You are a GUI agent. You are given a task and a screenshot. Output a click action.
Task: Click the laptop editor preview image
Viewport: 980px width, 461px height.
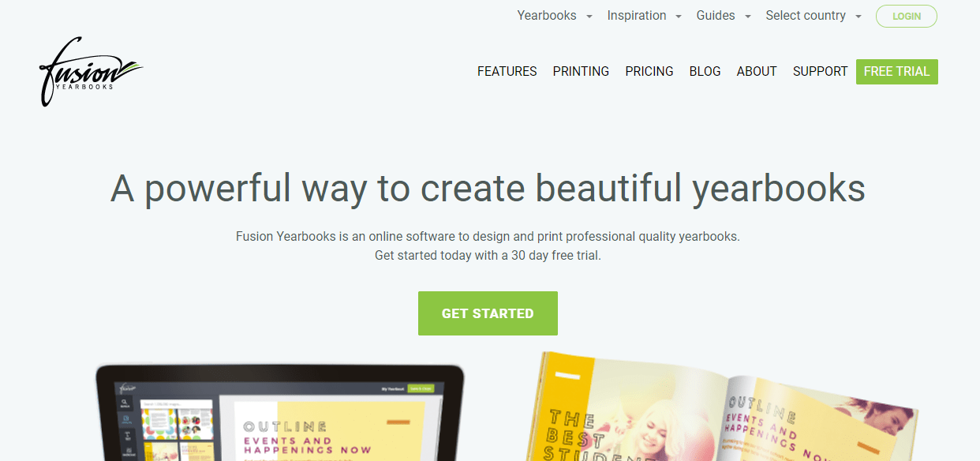[x=280, y=412]
